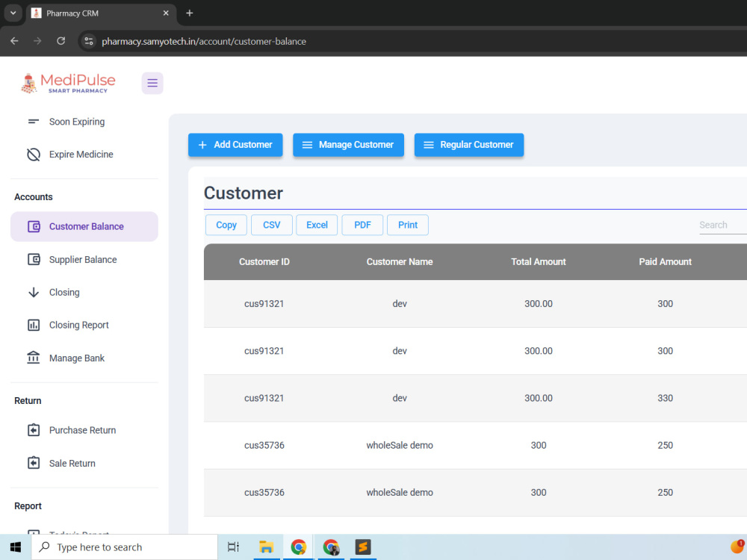The height and width of the screenshot is (560, 747).
Task: Open the tab search dropdown arrow
Action: click(13, 13)
